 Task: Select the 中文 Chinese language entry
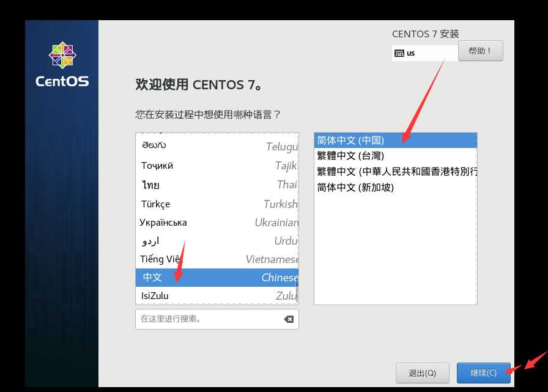pos(183,277)
